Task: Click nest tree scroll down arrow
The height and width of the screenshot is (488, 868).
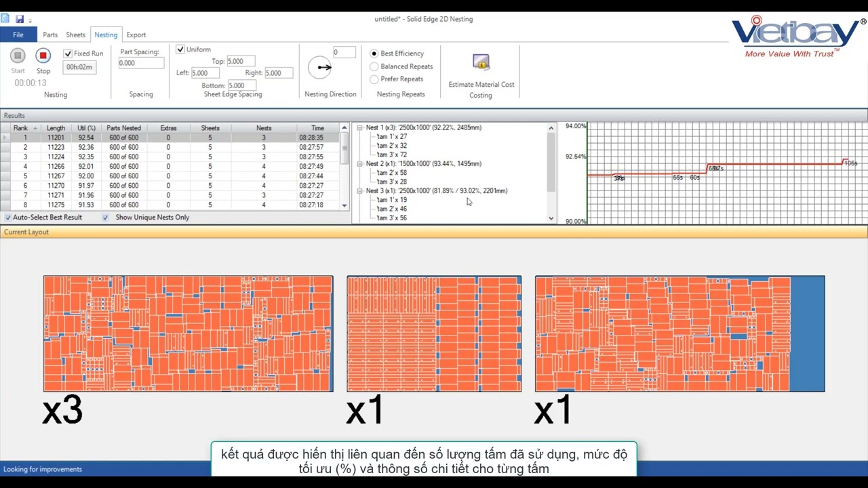Action: pos(551,218)
